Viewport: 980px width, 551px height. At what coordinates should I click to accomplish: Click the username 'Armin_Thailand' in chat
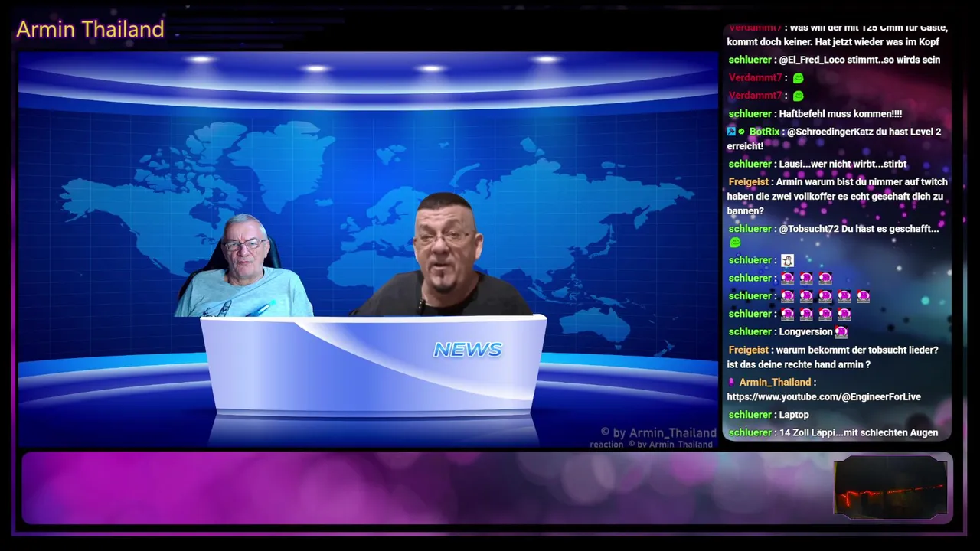coord(775,383)
